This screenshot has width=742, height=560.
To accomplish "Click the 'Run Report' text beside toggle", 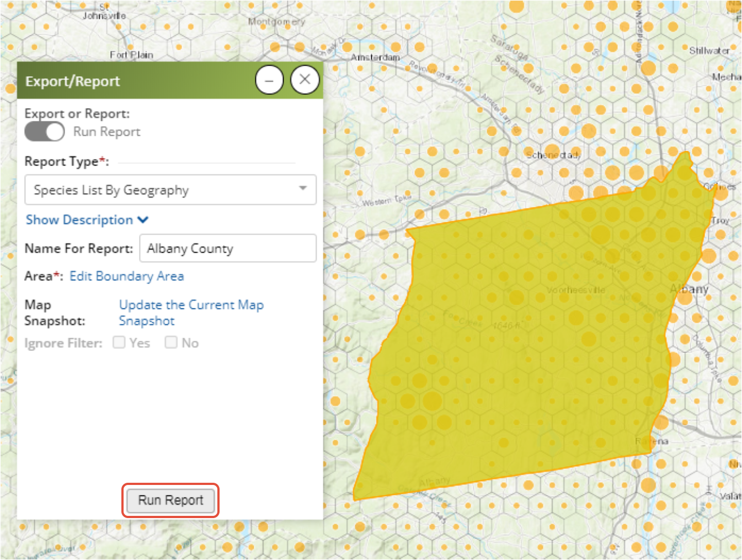I will (107, 132).
